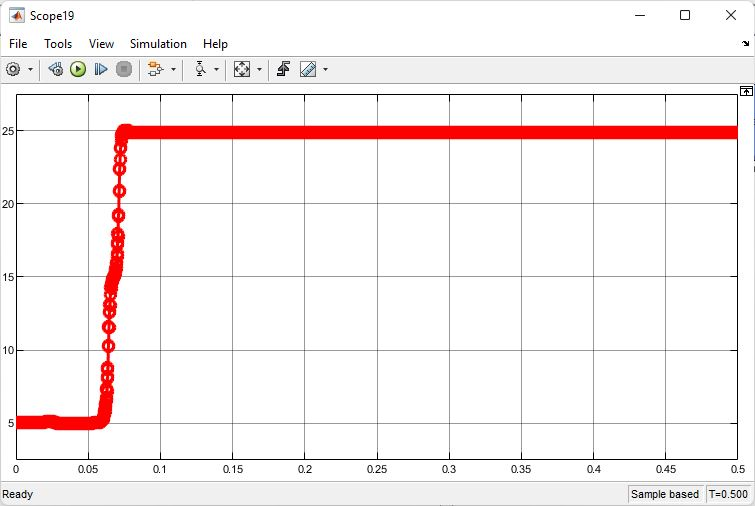Open the Simulation menu
Screen dimensions: 755x506
tap(158, 44)
